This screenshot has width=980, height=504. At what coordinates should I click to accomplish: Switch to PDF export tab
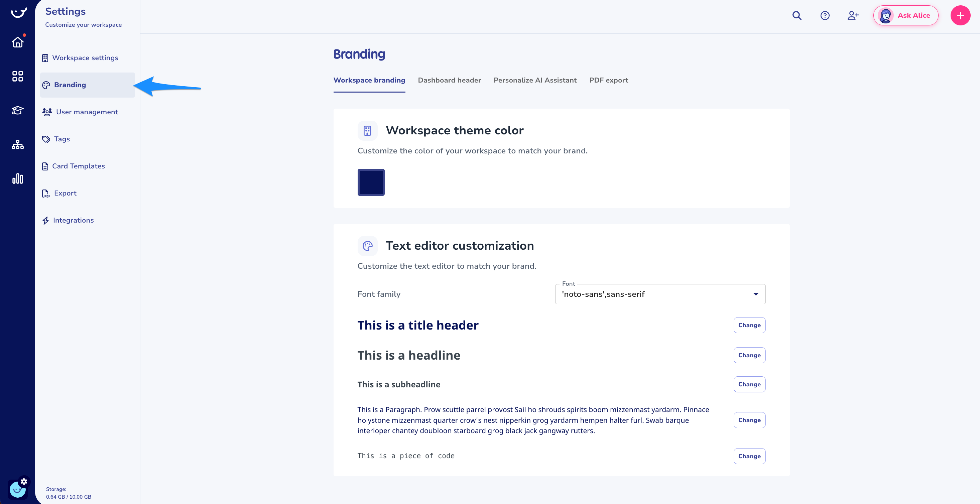(608, 80)
